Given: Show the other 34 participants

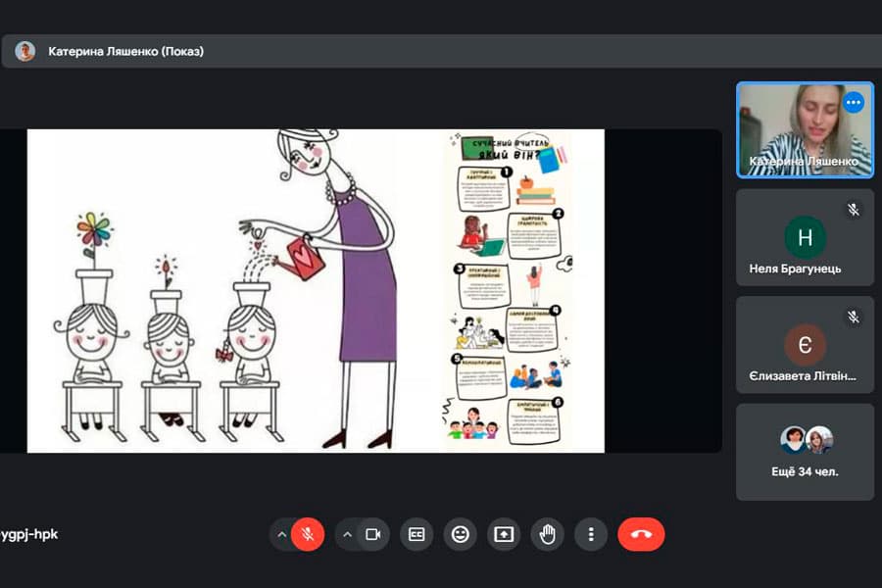Looking at the screenshot, I should [805, 452].
